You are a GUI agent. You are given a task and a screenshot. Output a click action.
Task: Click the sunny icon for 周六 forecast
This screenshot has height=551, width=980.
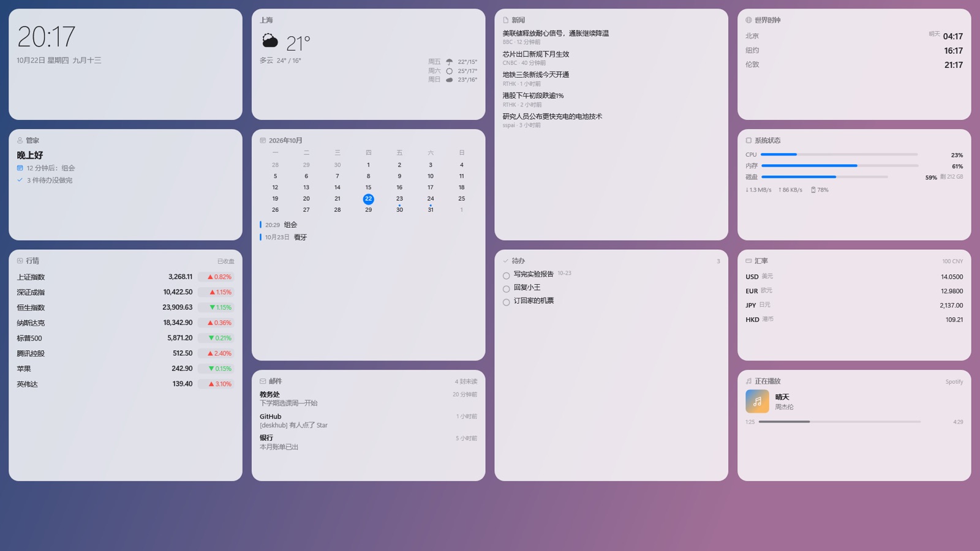click(449, 71)
